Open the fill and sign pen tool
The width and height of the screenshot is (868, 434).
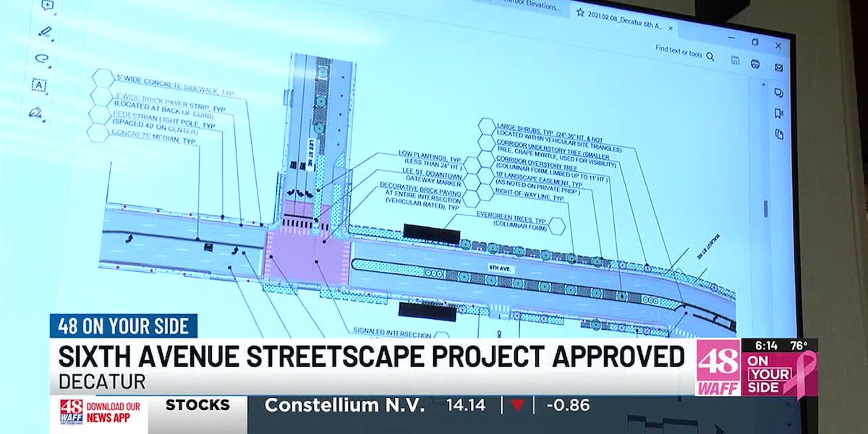[x=36, y=113]
